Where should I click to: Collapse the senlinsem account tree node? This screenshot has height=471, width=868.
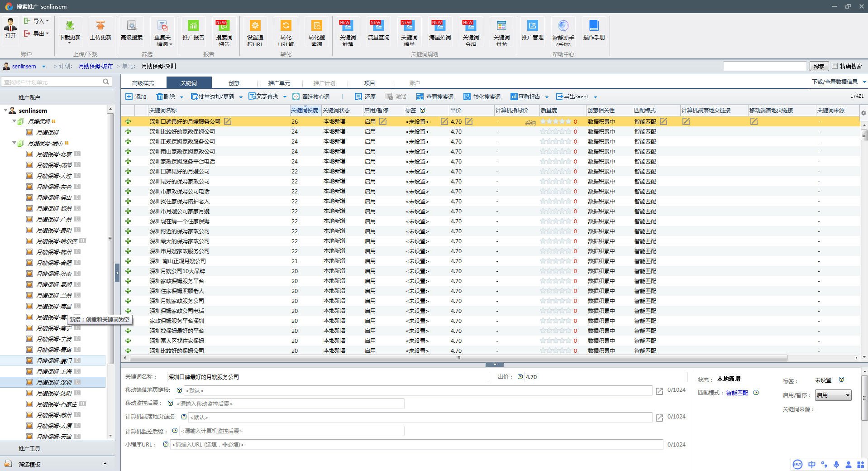5,110
